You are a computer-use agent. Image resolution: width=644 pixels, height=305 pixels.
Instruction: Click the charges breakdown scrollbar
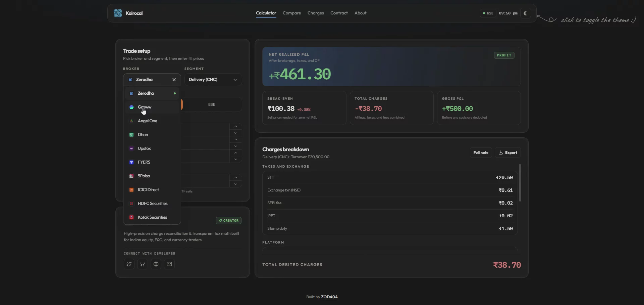(520, 183)
